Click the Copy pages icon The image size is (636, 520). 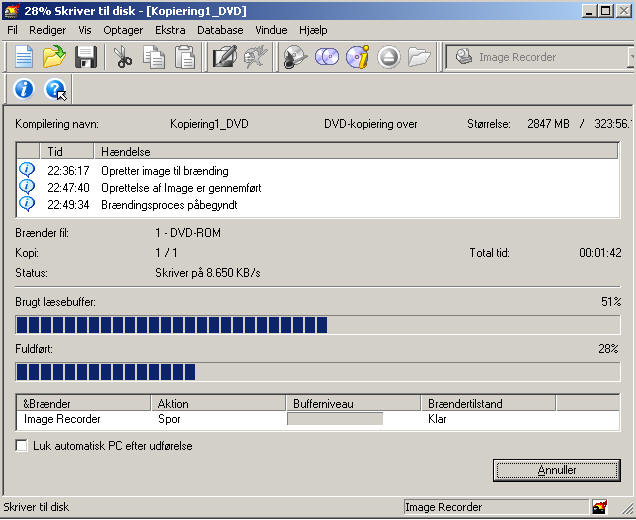click(154, 56)
